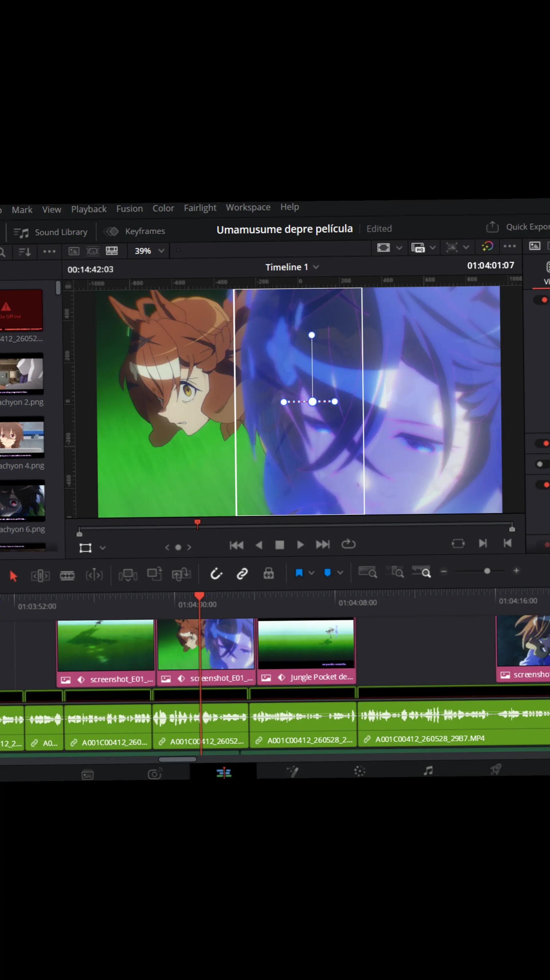Click the Quick Export upload icon
Viewport: 550px width, 980px height.
click(x=492, y=227)
